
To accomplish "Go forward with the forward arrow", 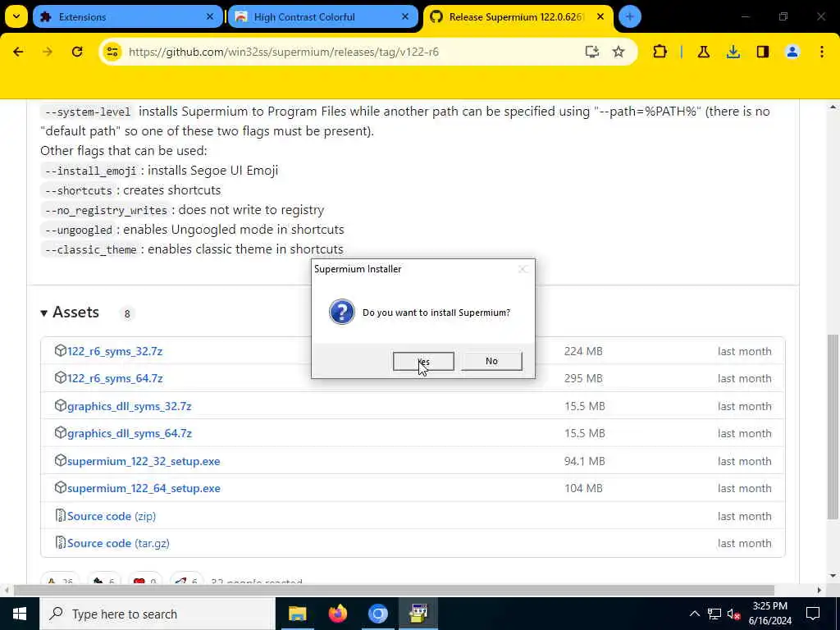I will point(48,52).
